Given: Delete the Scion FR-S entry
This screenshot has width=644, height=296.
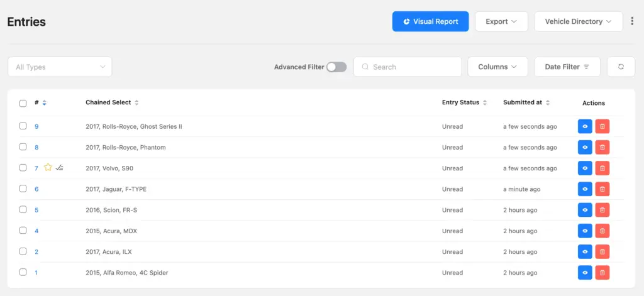Looking at the screenshot, I should coord(602,210).
